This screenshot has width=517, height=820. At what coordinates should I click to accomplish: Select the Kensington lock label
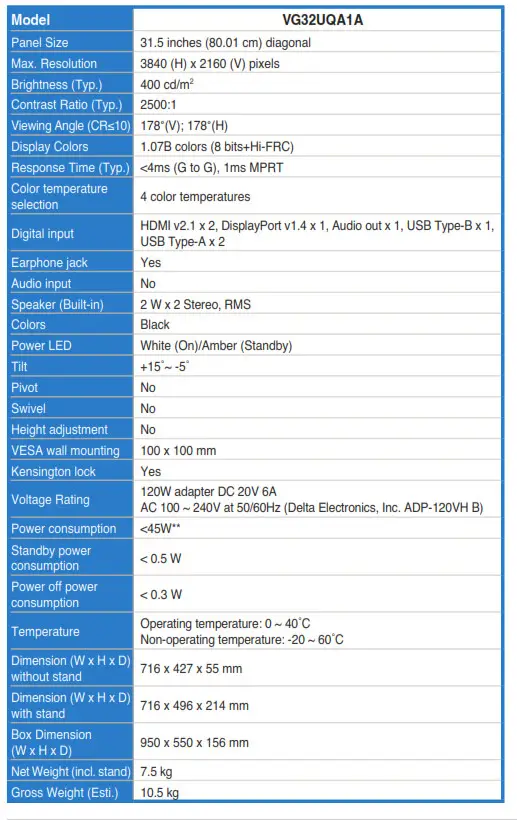coord(53,472)
